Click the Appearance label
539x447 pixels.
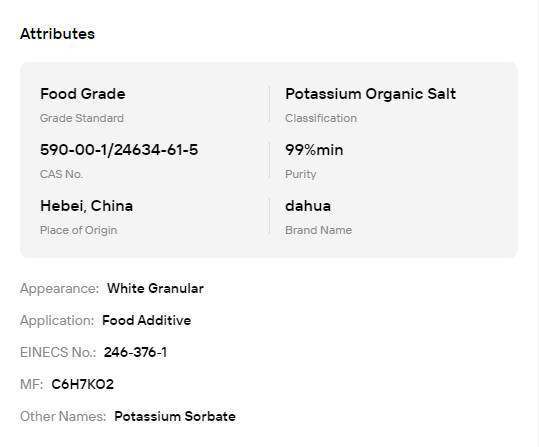tap(59, 288)
